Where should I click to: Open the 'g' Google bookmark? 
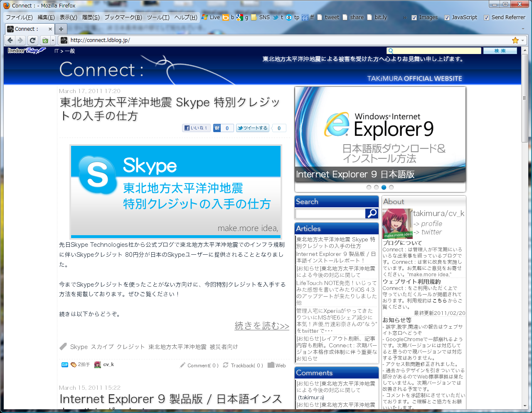pyautogui.click(x=242, y=17)
